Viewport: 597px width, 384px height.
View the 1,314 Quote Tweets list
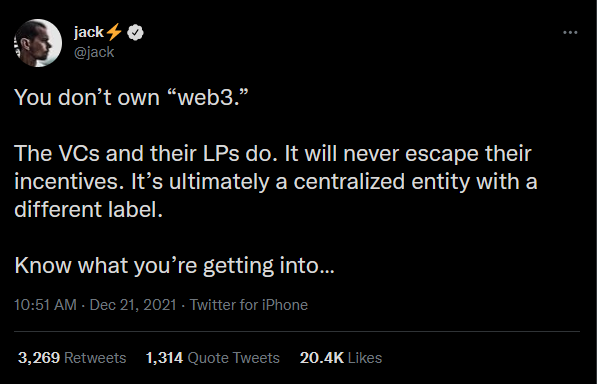tap(213, 358)
